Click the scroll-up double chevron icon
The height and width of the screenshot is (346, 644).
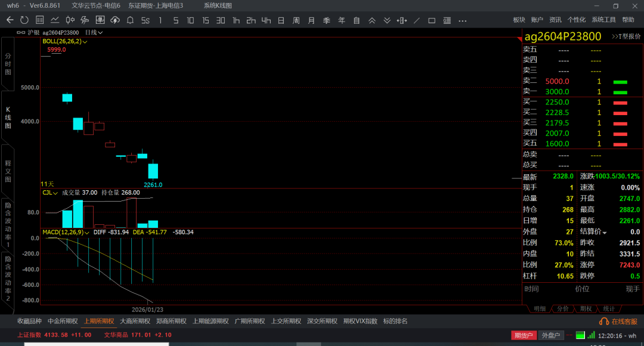pyautogui.click(x=371, y=20)
